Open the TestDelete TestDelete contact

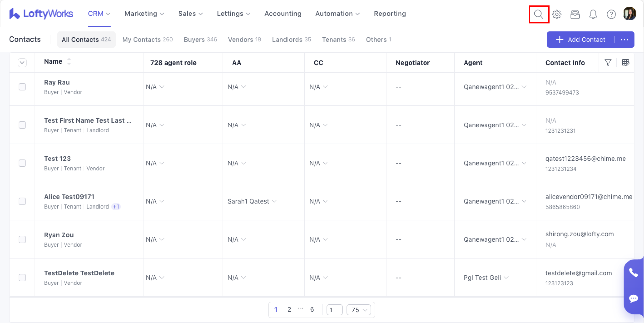click(79, 273)
